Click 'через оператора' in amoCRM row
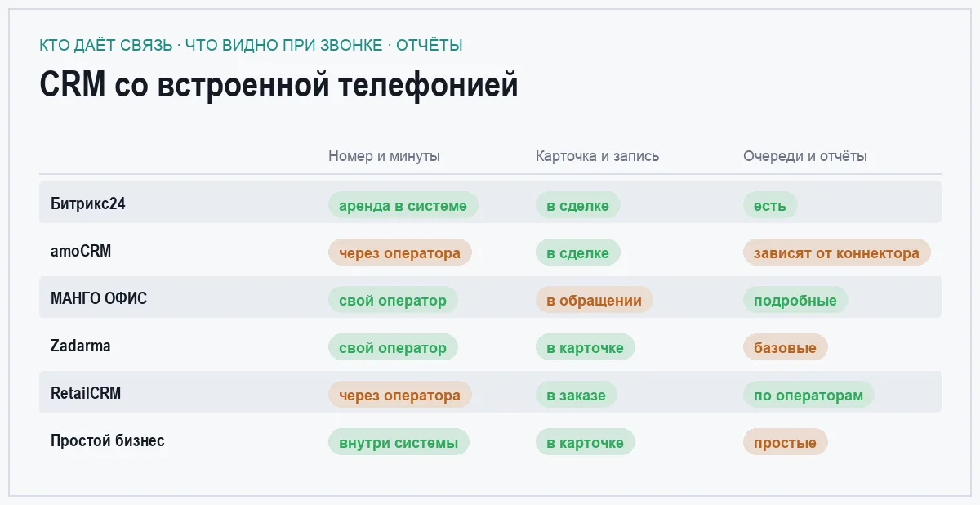Screen dimensions: 980x505 (x=400, y=252)
